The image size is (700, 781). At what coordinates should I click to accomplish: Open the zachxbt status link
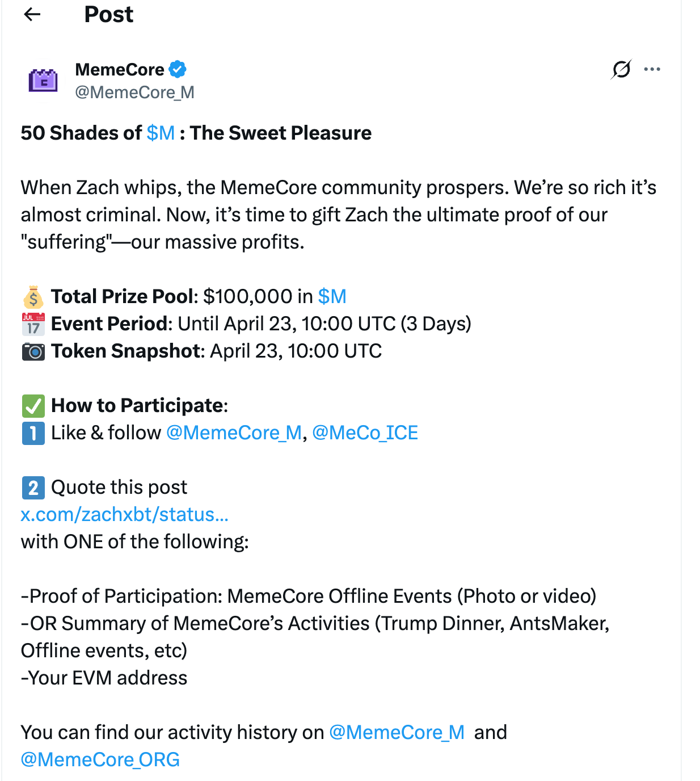[x=124, y=514]
